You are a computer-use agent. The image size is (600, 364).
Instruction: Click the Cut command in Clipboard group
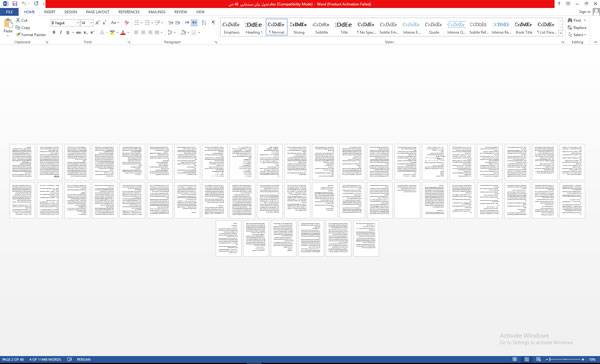[22, 20]
